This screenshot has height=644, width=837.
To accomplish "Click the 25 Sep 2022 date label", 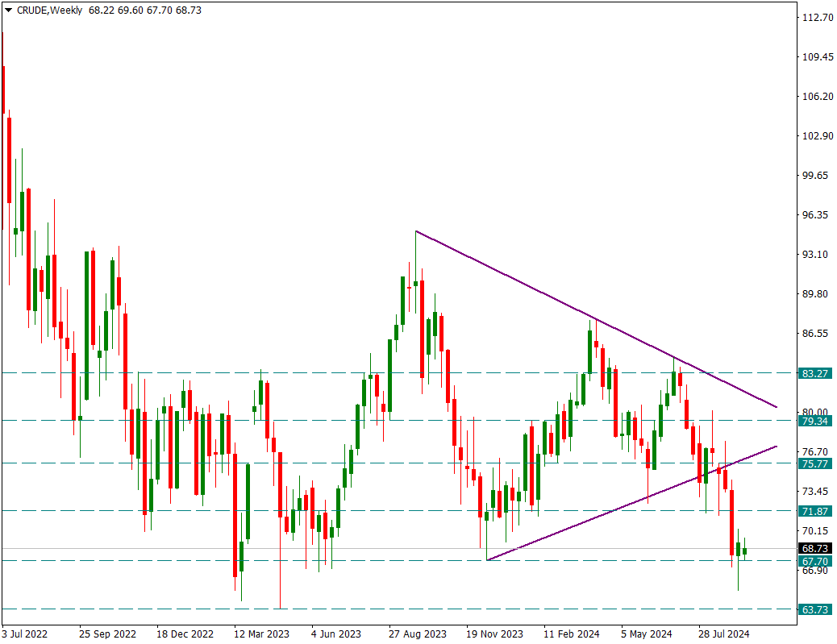I will (107, 634).
